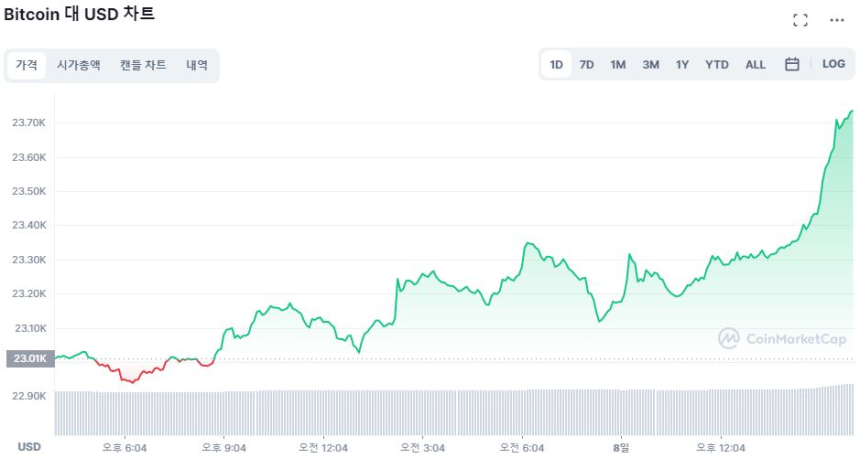
Task: Open the calendar date range picker
Action: click(x=792, y=64)
